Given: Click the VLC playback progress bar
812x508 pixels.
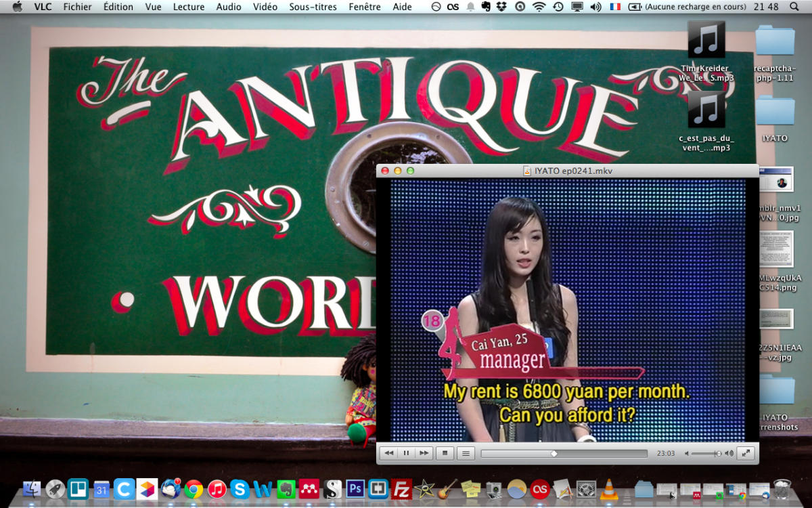Looking at the screenshot, I should coord(564,454).
